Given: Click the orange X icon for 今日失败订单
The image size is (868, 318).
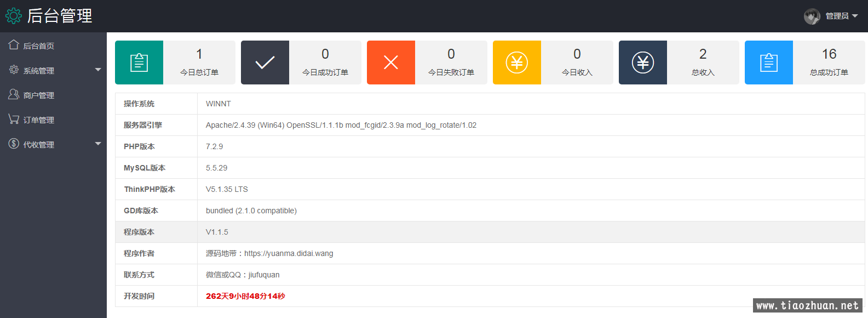Looking at the screenshot, I should click(391, 63).
